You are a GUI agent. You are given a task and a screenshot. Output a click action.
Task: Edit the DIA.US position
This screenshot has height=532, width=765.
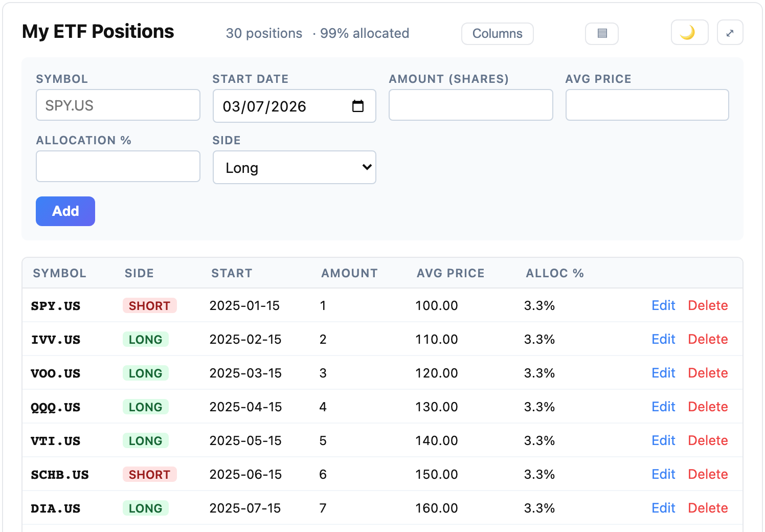pyautogui.click(x=663, y=508)
